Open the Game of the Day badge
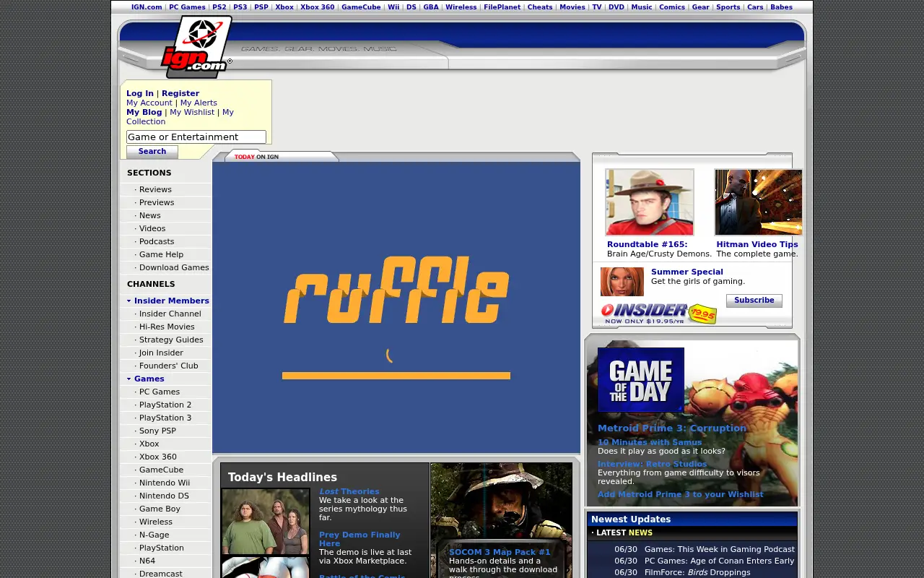This screenshot has width=924, height=578. click(640, 380)
